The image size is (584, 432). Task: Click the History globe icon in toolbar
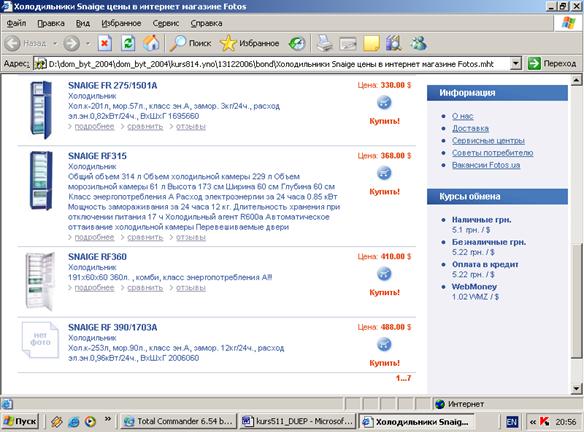click(x=297, y=44)
